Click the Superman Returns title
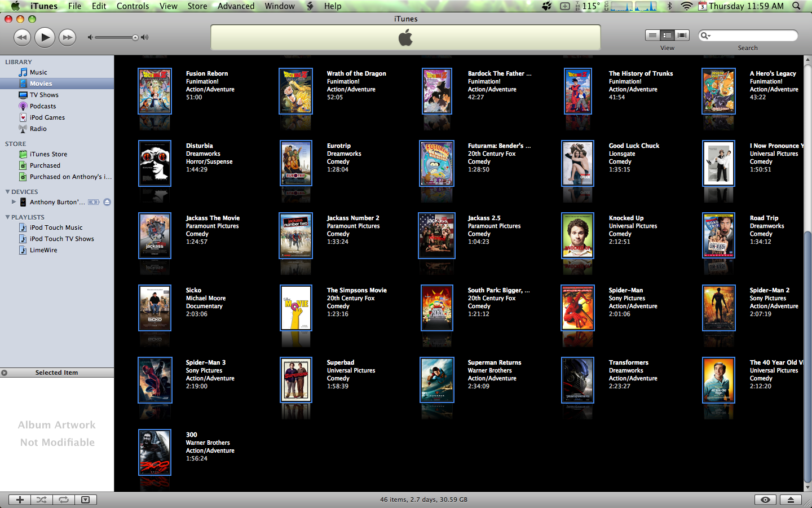The width and height of the screenshot is (812, 508). coord(495,362)
